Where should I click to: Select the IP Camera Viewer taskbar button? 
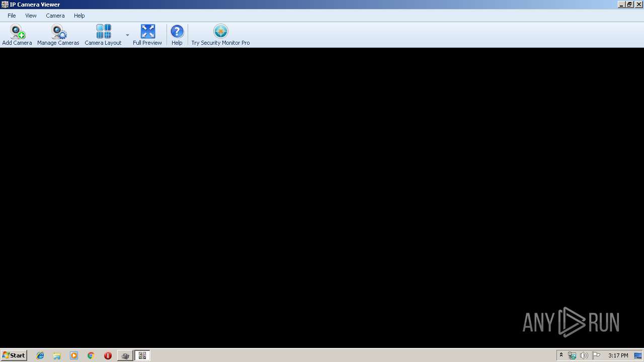click(142, 355)
